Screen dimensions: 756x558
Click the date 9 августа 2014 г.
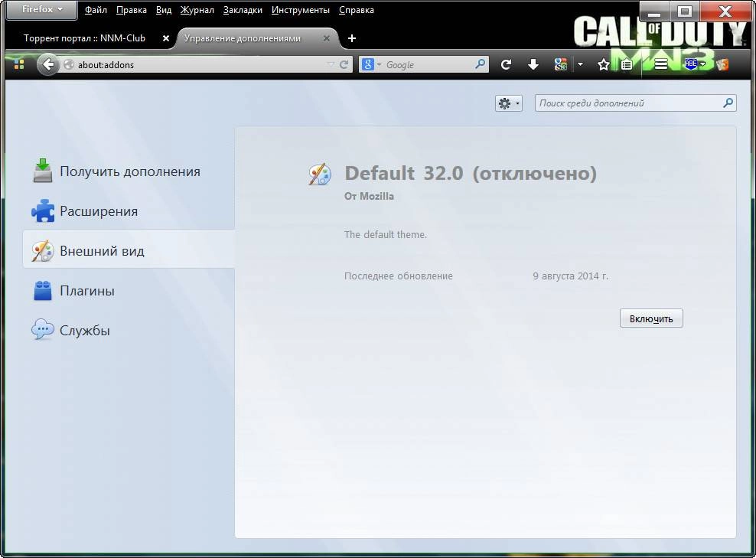pyautogui.click(x=570, y=276)
